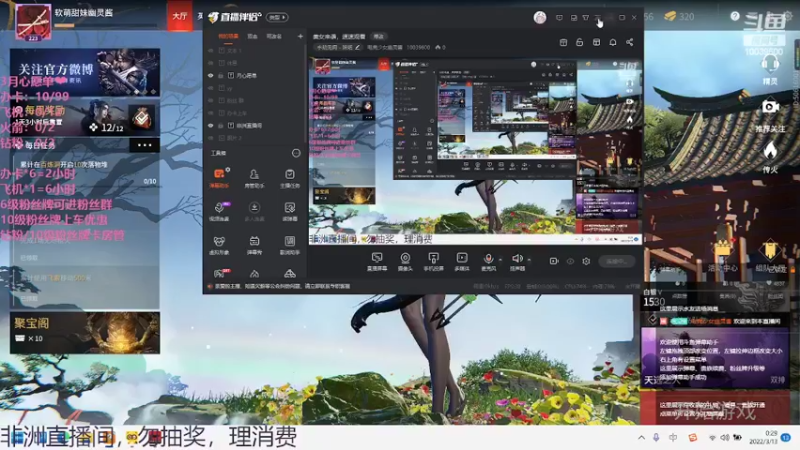Image resolution: width=800 pixels, height=450 pixels.
Task: Toggle visibility of second source row
Action: click(x=210, y=63)
